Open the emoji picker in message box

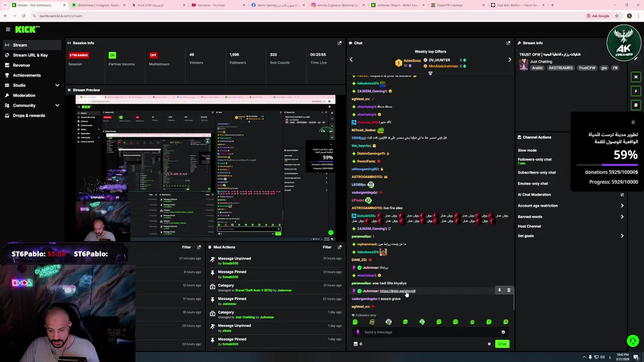pos(503,332)
